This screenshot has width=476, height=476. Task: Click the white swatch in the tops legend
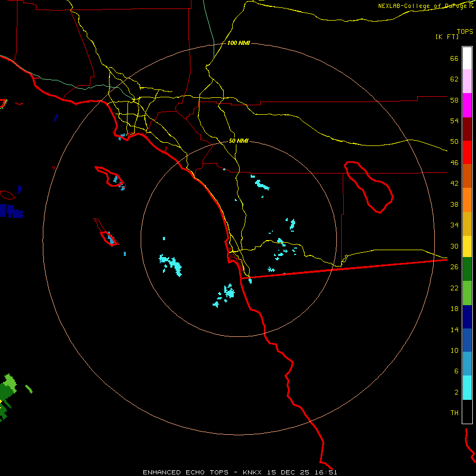click(x=467, y=58)
